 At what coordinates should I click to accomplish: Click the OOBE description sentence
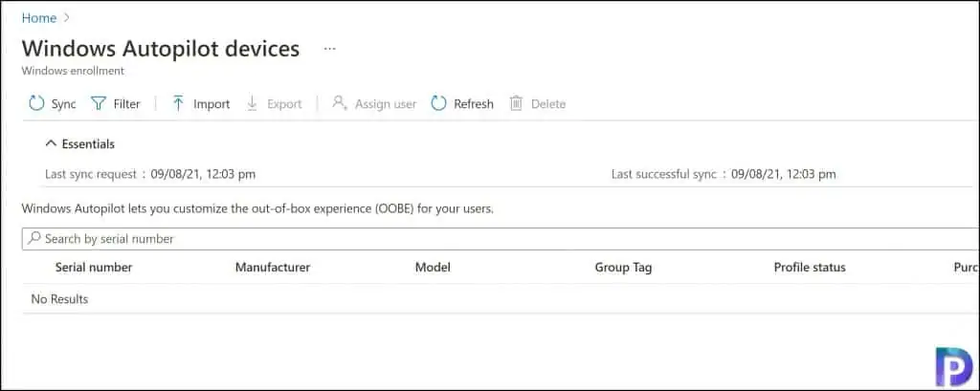(257, 208)
